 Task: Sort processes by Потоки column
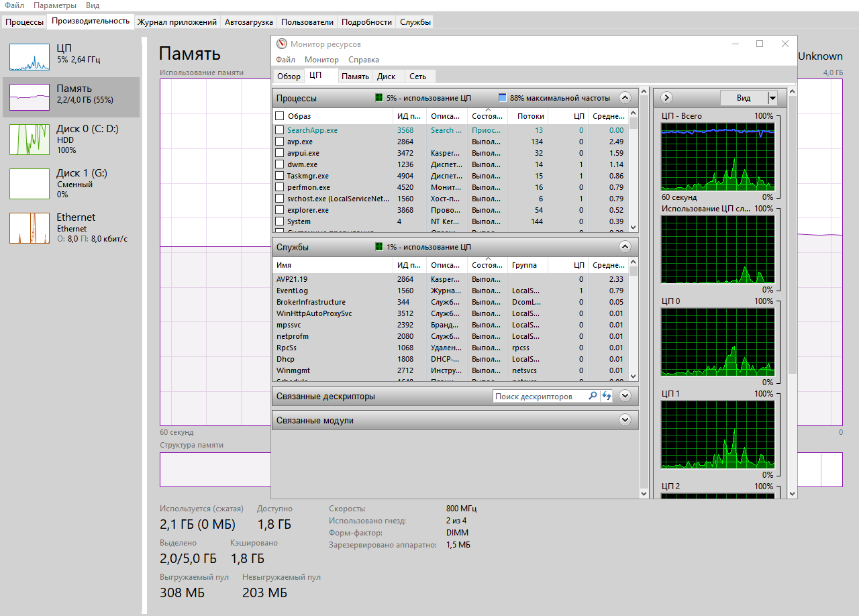[x=527, y=116]
